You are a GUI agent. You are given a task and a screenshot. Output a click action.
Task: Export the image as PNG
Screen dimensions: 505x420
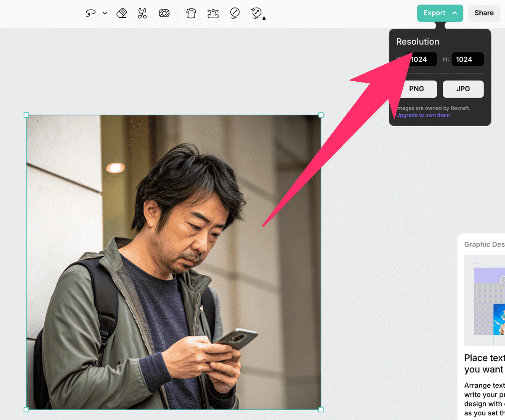pyautogui.click(x=416, y=89)
